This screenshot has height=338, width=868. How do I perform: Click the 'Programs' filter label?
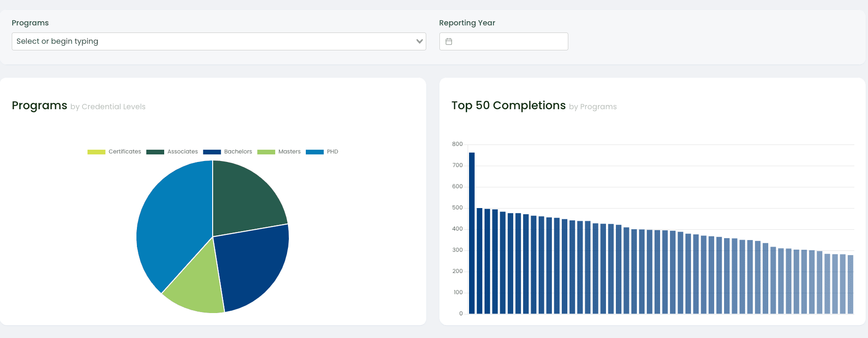click(x=30, y=23)
